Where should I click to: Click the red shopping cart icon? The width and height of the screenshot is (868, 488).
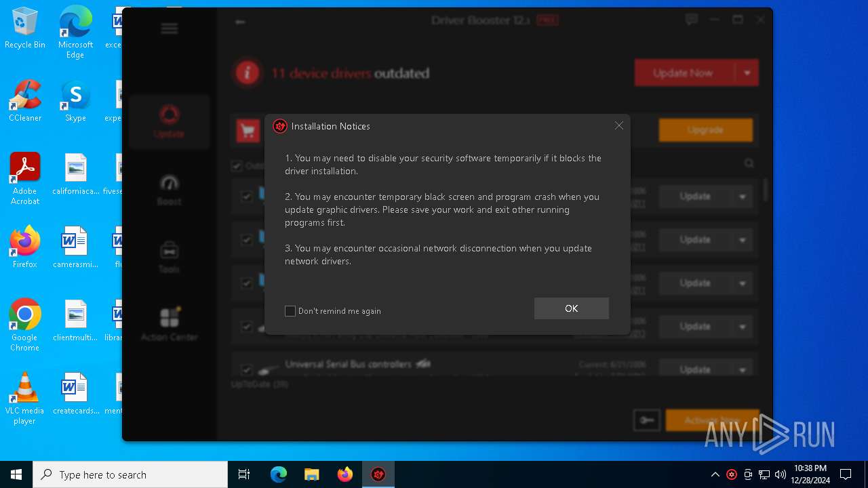(x=248, y=130)
